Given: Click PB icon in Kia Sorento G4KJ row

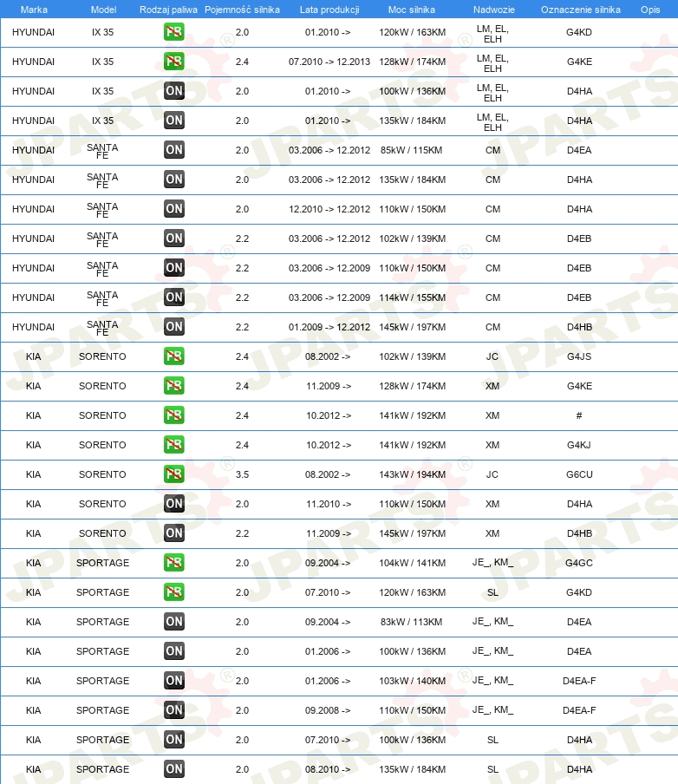Looking at the screenshot, I should tap(174, 445).
